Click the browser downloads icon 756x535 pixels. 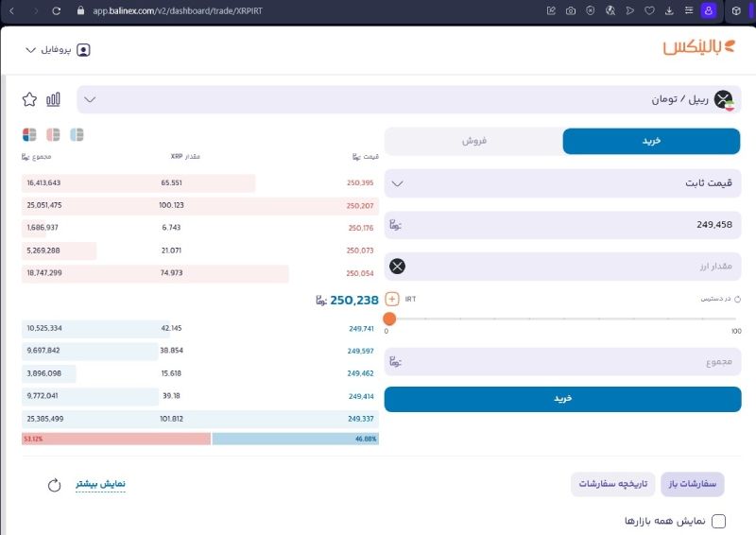(669, 10)
